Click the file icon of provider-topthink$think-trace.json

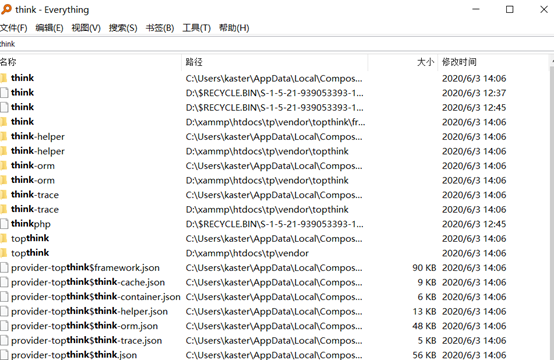pyautogui.click(x=4, y=340)
